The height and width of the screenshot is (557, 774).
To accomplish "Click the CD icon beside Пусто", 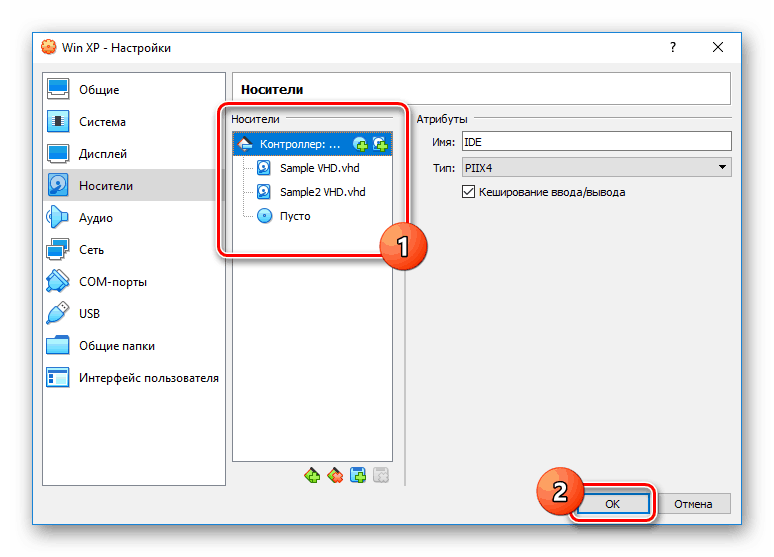I will point(265,216).
